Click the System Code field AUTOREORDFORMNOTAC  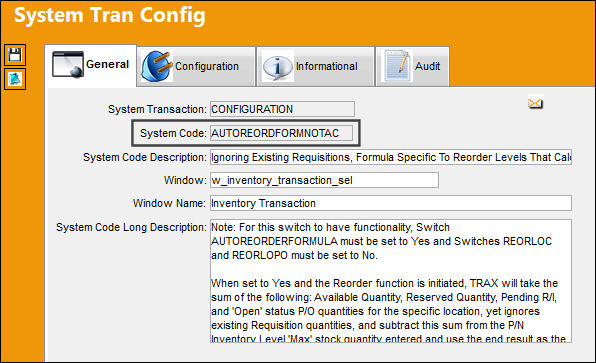click(x=281, y=133)
